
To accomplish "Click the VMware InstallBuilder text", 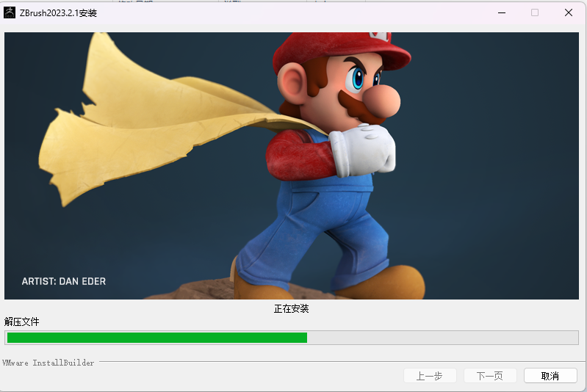I will tap(48, 363).
